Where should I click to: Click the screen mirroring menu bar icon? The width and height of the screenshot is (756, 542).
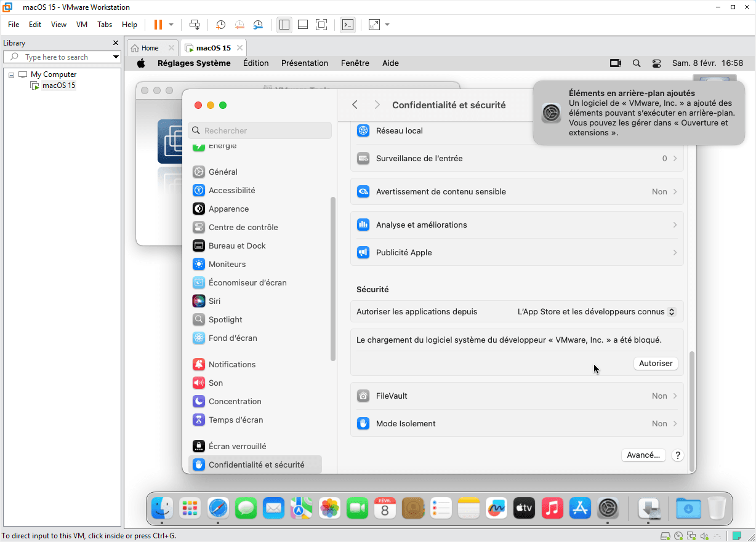point(616,63)
